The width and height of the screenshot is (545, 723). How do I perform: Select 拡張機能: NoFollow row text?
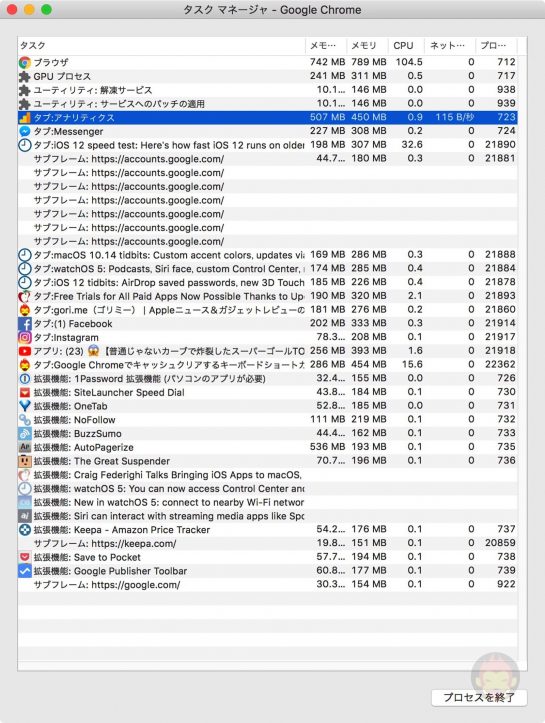click(x=74, y=420)
